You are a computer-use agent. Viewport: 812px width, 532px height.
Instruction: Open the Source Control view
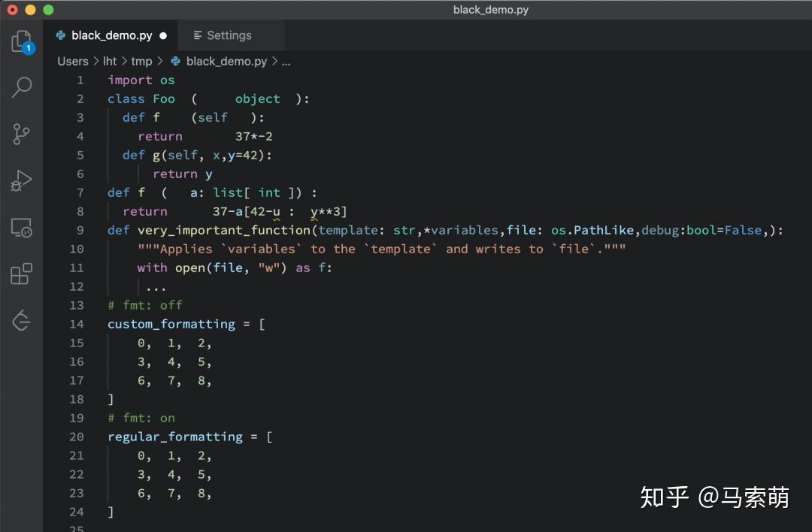coord(22,134)
